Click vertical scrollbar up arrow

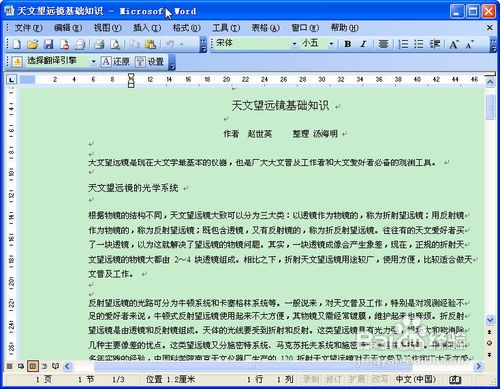[x=490, y=82]
